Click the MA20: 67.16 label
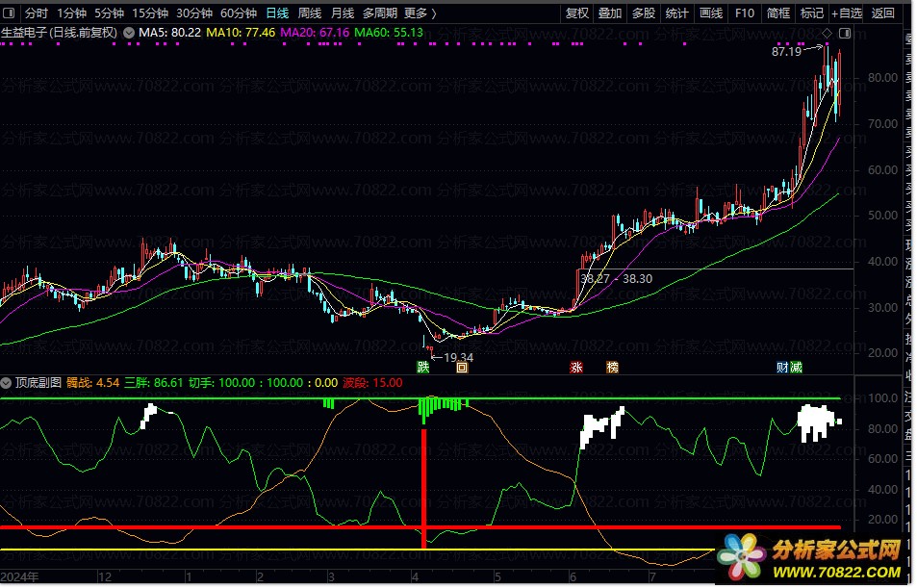The width and height of the screenshot is (917, 588). tap(315, 33)
